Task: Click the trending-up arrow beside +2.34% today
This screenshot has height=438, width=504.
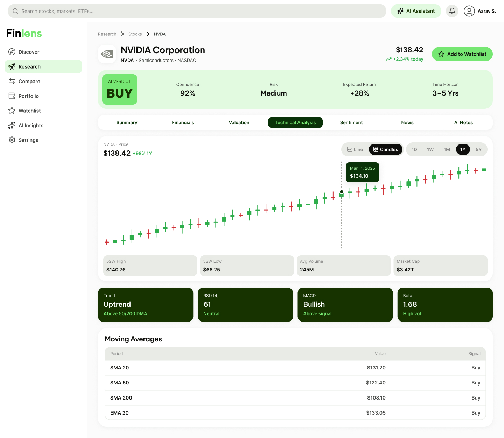Action: pyautogui.click(x=389, y=59)
